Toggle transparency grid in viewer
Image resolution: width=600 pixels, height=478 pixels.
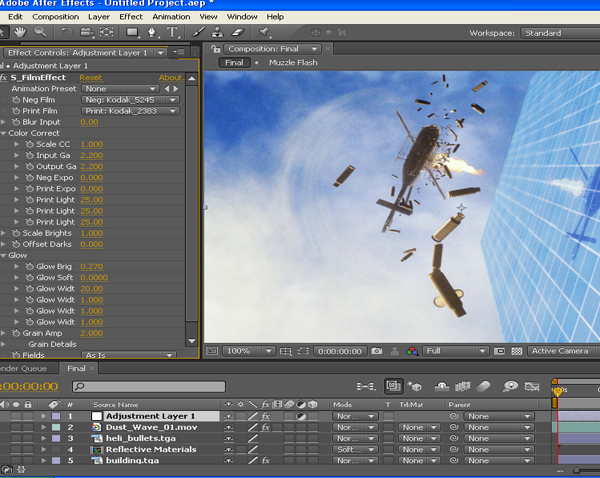(x=517, y=351)
